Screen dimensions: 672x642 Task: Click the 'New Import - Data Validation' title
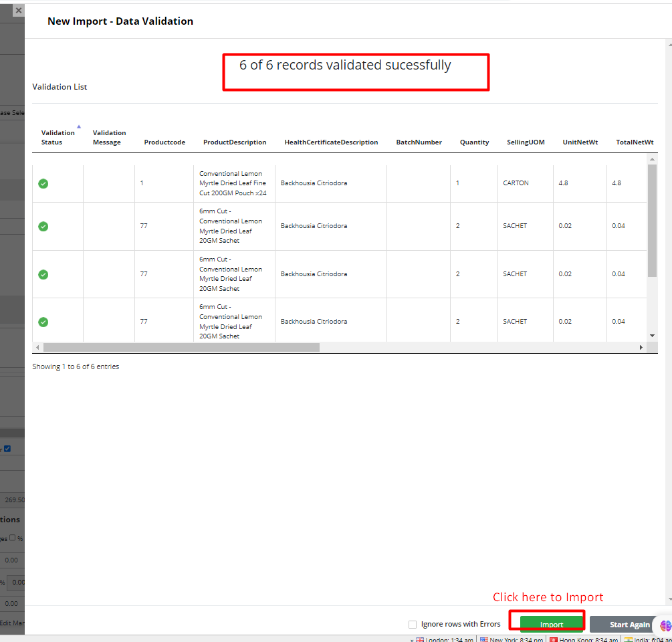[120, 21]
